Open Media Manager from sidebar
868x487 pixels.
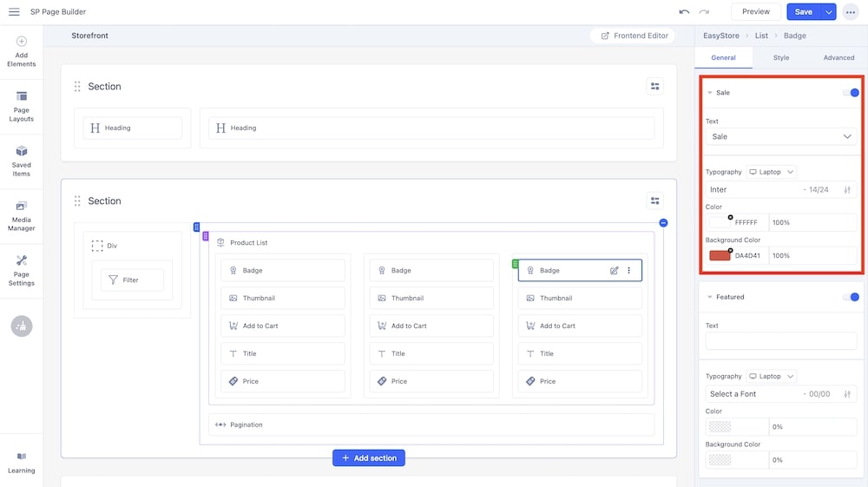pyautogui.click(x=22, y=215)
